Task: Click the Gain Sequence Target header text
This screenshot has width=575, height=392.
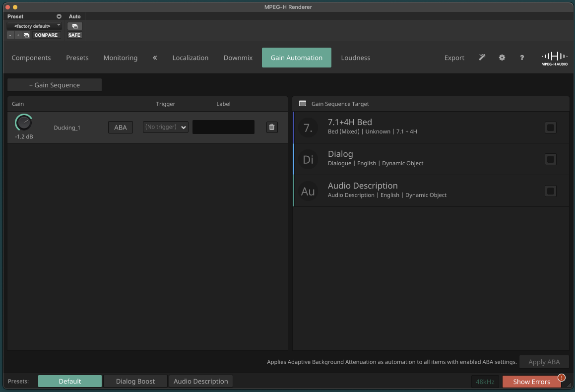Action: pyautogui.click(x=340, y=104)
